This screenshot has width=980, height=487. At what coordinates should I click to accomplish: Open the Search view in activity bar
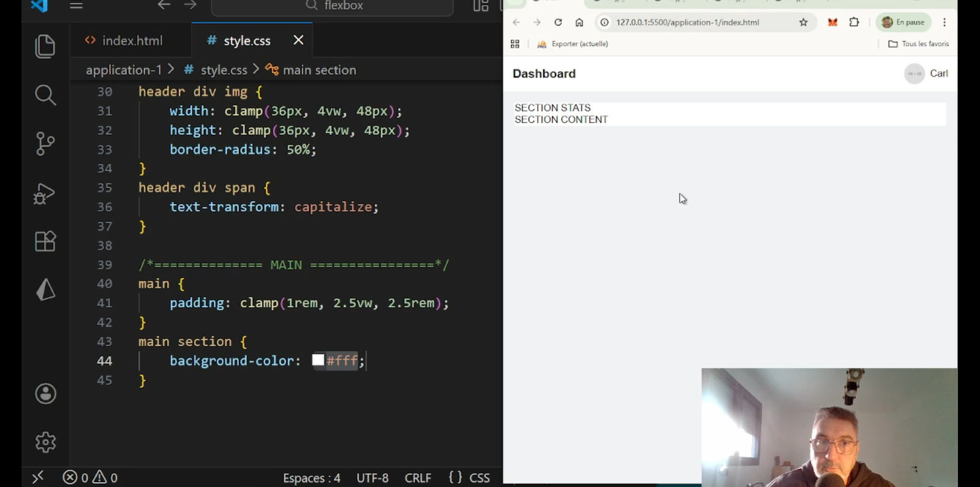45,95
